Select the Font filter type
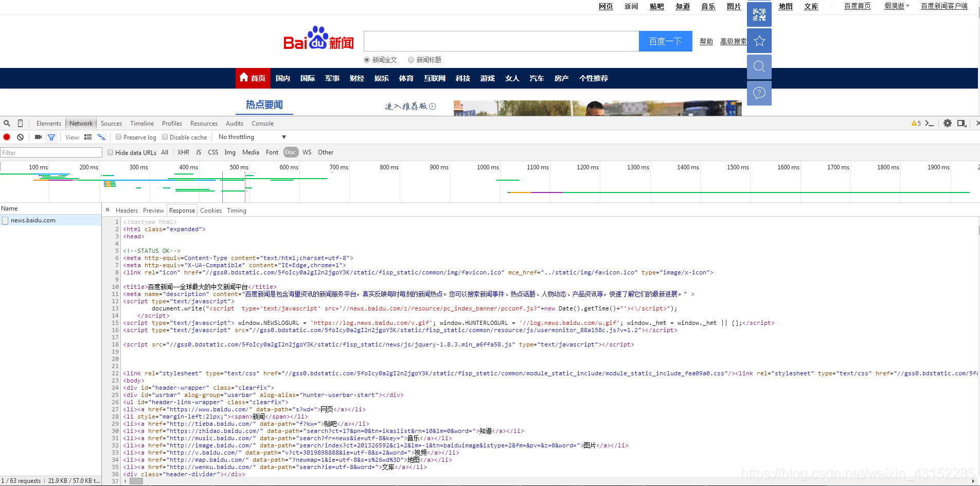980x486 pixels. coord(272,152)
